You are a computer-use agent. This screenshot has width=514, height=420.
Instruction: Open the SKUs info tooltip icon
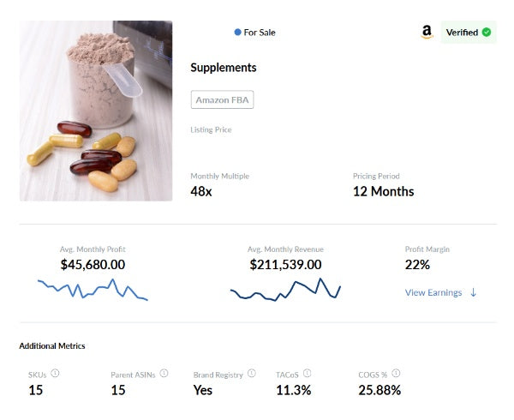[55, 373]
